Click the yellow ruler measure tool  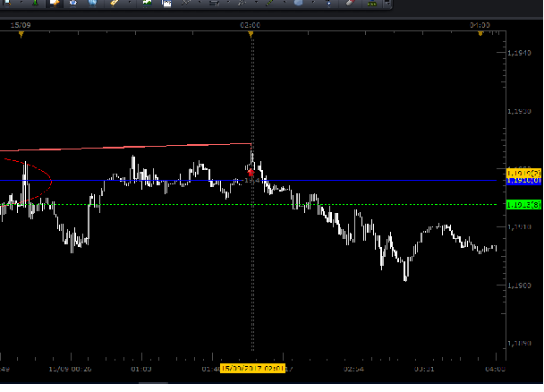pos(114,4)
